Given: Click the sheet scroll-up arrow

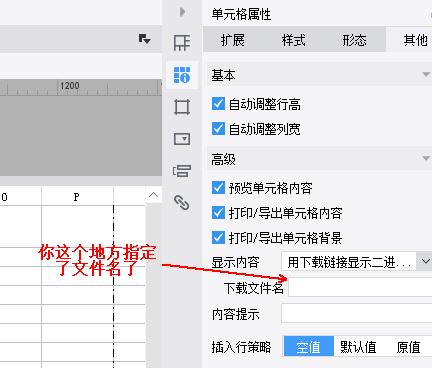Looking at the screenshot, I should pyautogui.click(x=153, y=195).
